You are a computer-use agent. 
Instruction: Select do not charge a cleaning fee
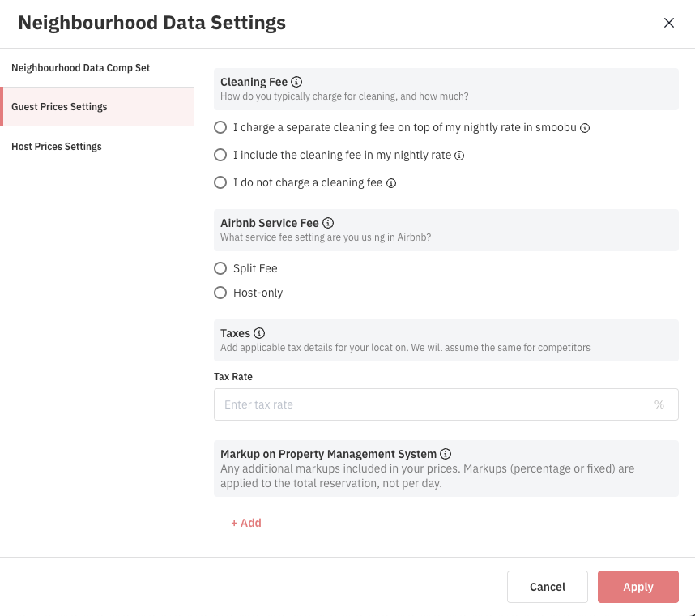point(220,183)
